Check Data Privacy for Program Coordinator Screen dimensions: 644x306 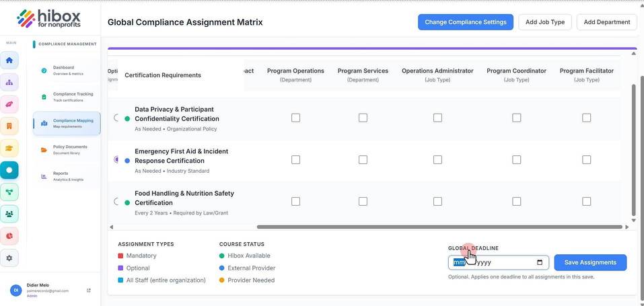click(517, 118)
